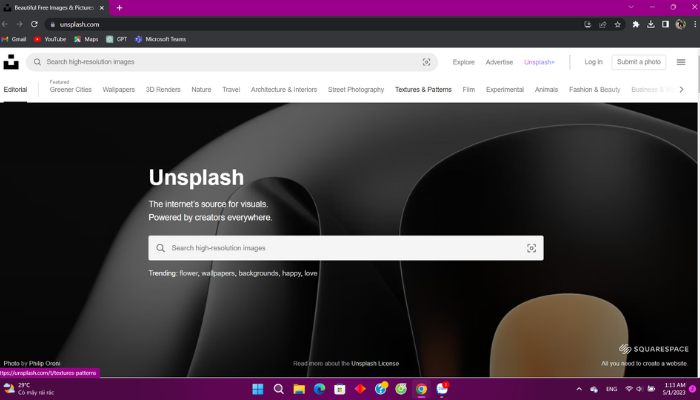Close the Unsplash browser tab
700x400 pixels.
102,8
